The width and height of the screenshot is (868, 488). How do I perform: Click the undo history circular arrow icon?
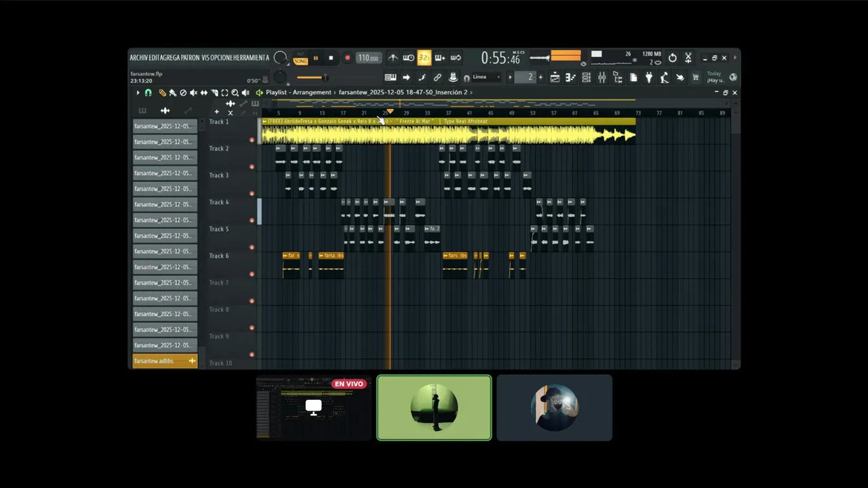[x=673, y=58]
